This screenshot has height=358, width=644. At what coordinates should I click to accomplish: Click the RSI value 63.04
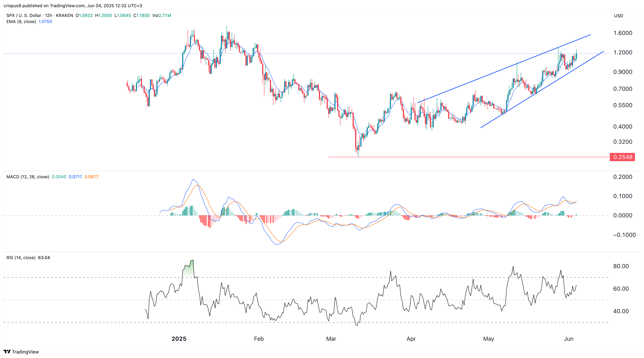tap(44, 258)
